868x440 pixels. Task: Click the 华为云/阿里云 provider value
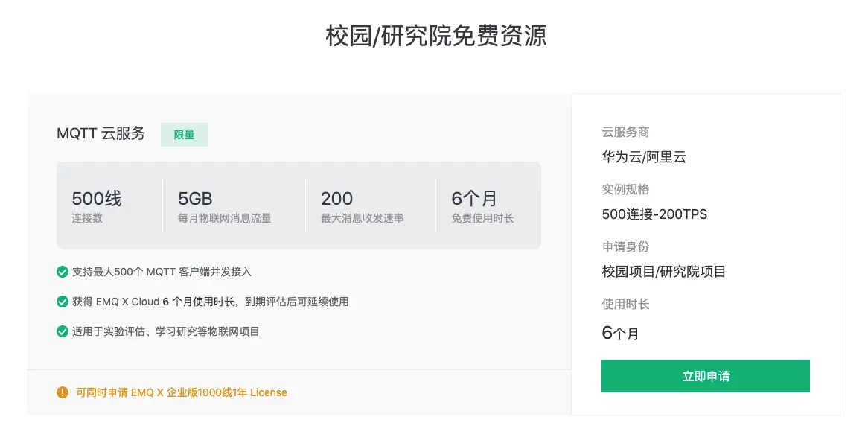(644, 157)
